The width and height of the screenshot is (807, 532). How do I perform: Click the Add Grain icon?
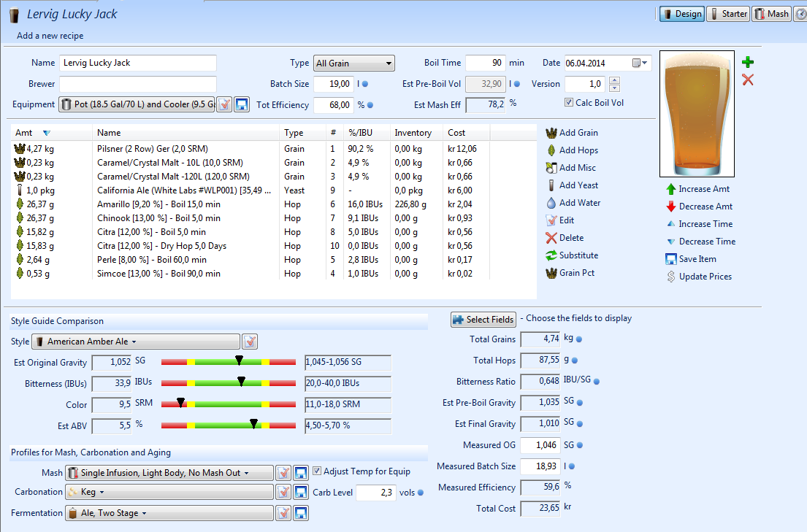[x=551, y=133]
